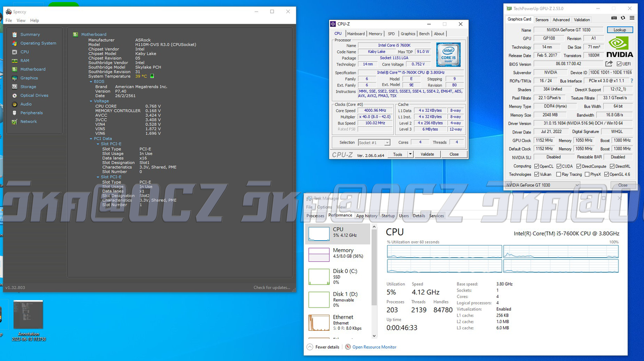Open the Options menu in Task Manager
Screen dimensions: 644x361
pyautogui.click(x=325, y=207)
